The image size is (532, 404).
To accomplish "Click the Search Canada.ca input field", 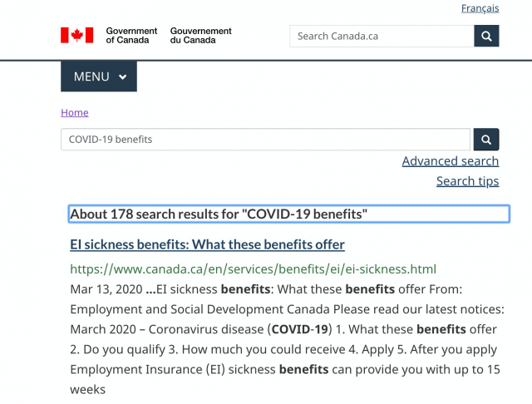I will [382, 36].
